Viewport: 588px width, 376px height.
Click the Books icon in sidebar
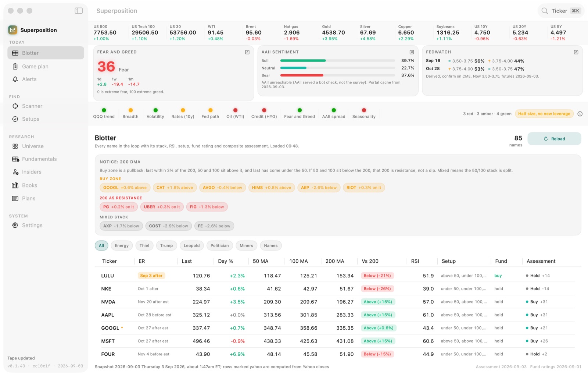[15, 185]
